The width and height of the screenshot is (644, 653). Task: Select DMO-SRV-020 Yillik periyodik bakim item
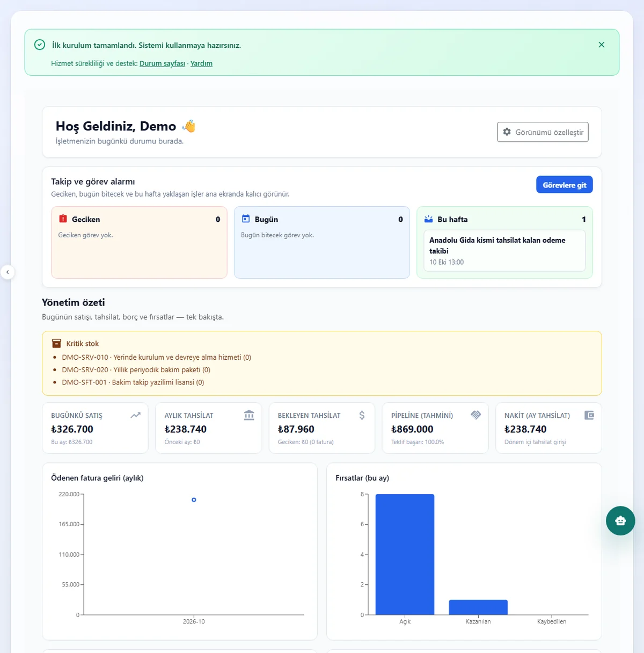(x=136, y=369)
